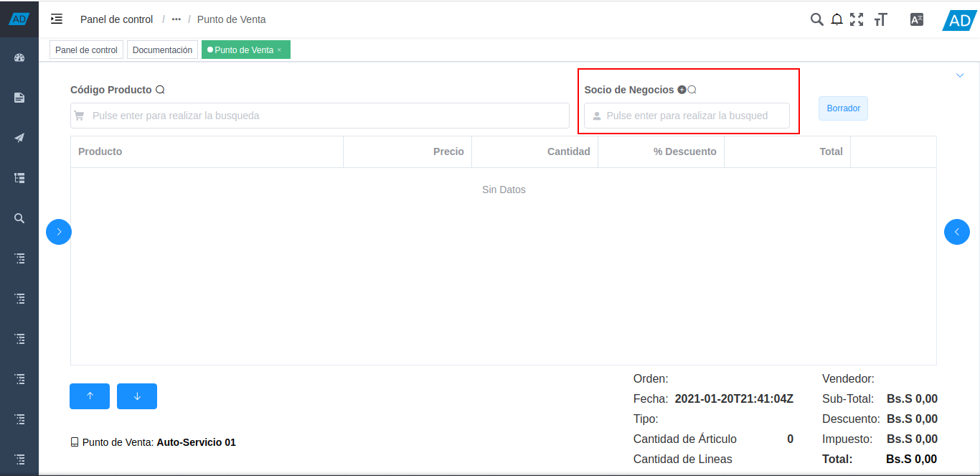Click the Cantidad de Árticulo value 0

tap(790, 439)
